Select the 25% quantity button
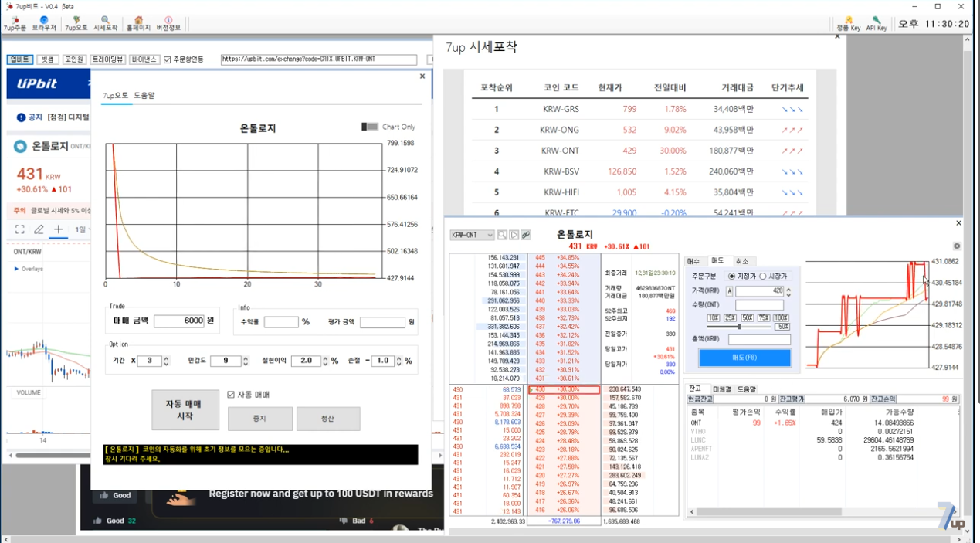 [x=730, y=318]
